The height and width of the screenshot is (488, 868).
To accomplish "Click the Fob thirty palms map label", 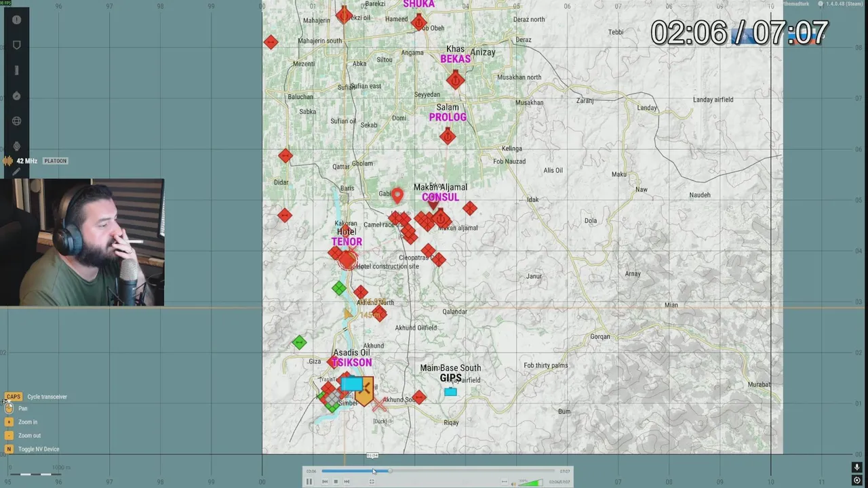I will [546, 365].
